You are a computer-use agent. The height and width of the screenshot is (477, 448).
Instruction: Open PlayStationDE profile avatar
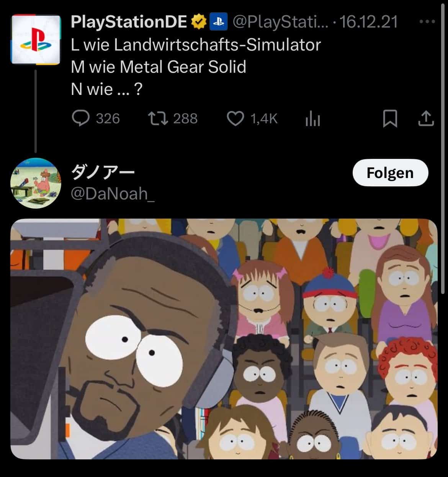tap(36, 39)
